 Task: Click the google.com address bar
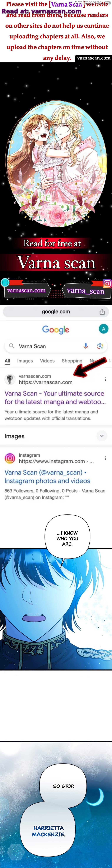pyautogui.click(x=56, y=312)
